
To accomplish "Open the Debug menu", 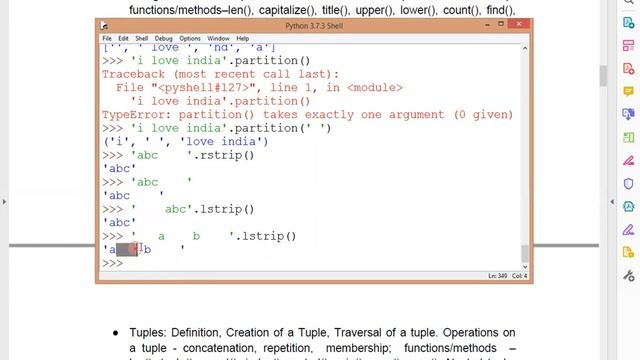I will point(163,38).
